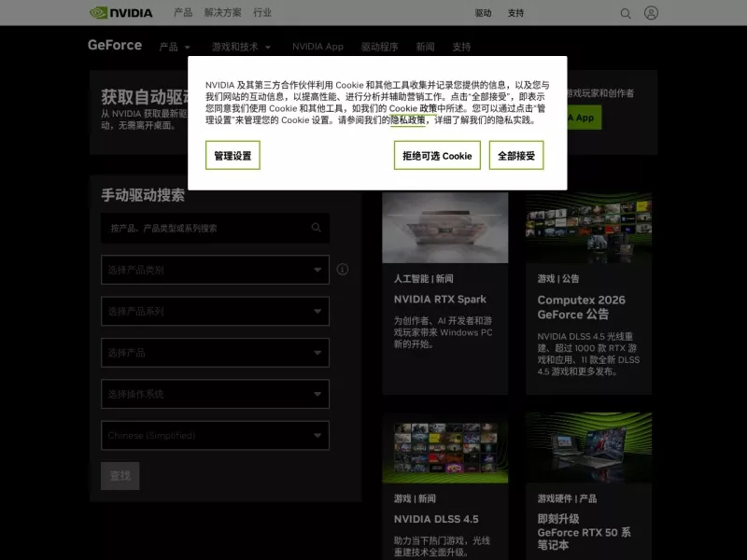The image size is (747, 560).
Task: Click the NVIDIA RTX Spark headline
Action: (440, 299)
